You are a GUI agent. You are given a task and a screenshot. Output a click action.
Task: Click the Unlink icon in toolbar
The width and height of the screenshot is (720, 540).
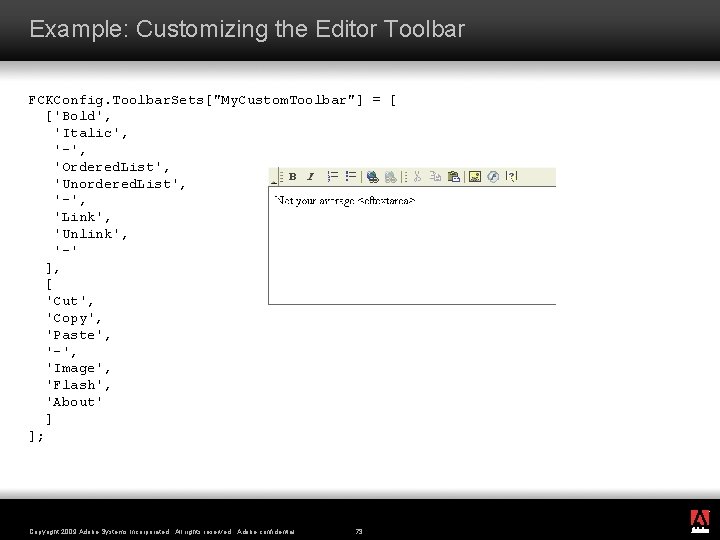pyautogui.click(x=391, y=177)
